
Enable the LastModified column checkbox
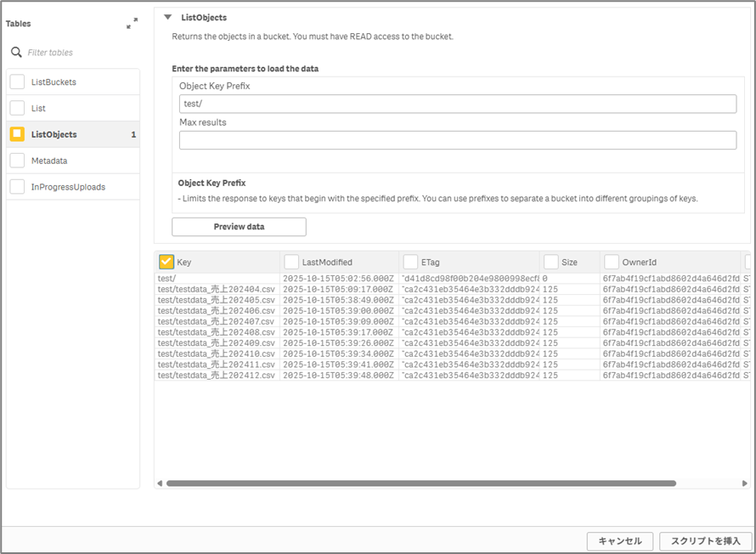coord(291,263)
